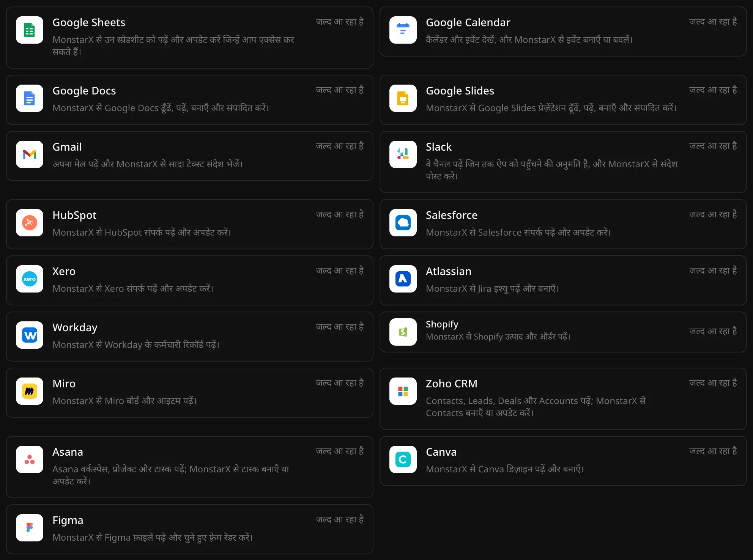The image size is (753, 560).
Task: Click the Xero logo icon
Action: click(x=30, y=279)
